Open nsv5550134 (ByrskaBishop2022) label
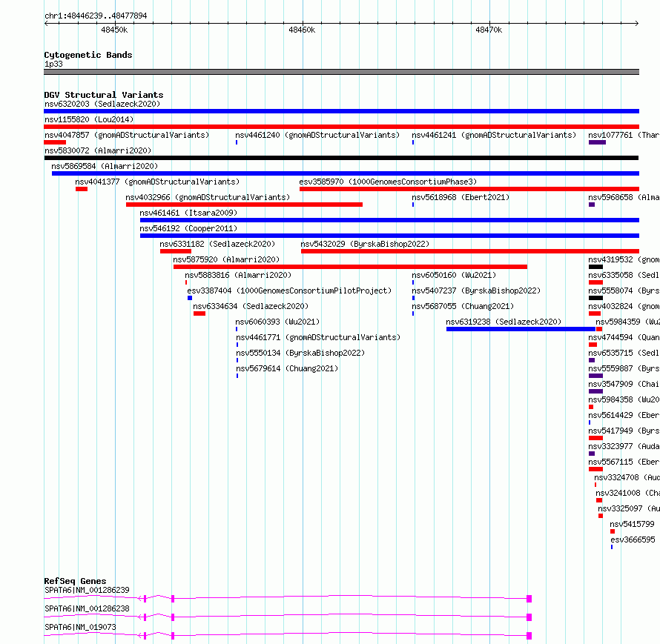The image size is (660, 644). pos(300,353)
